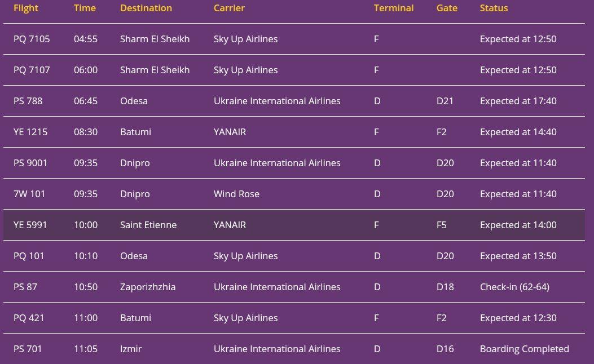Select flight YE 1215 to Batumi
The image size is (594, 364).
tap(294, 132)
